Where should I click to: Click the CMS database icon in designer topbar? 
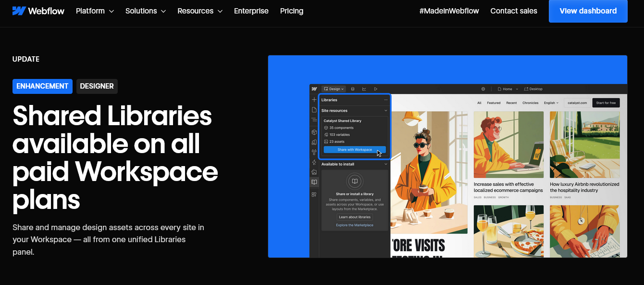353,89
